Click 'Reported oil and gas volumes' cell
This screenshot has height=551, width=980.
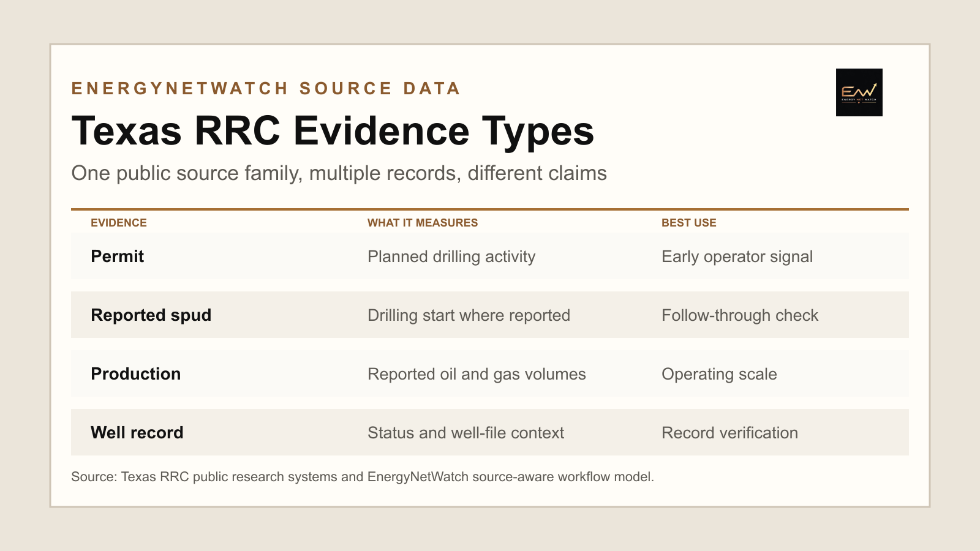tap(477, 374)
